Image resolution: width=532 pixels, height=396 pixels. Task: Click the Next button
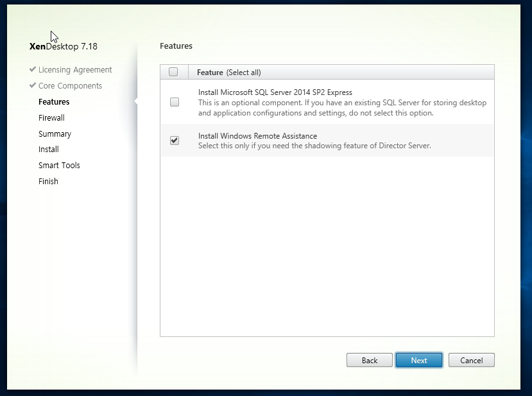(x=419, y=360)
